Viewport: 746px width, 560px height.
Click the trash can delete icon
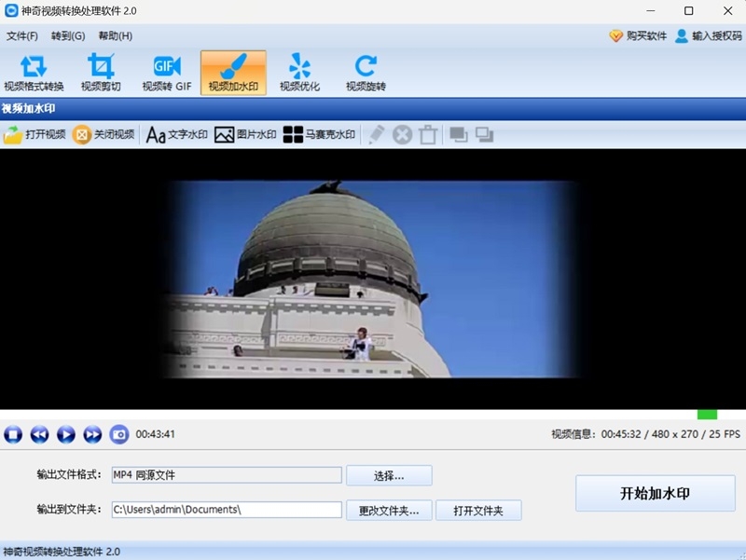pos(428,135)
